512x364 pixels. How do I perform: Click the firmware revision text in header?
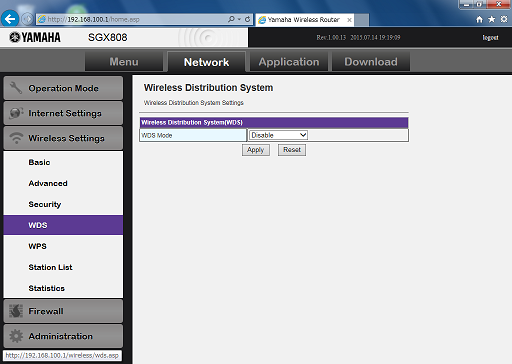[x=358, y=38]
